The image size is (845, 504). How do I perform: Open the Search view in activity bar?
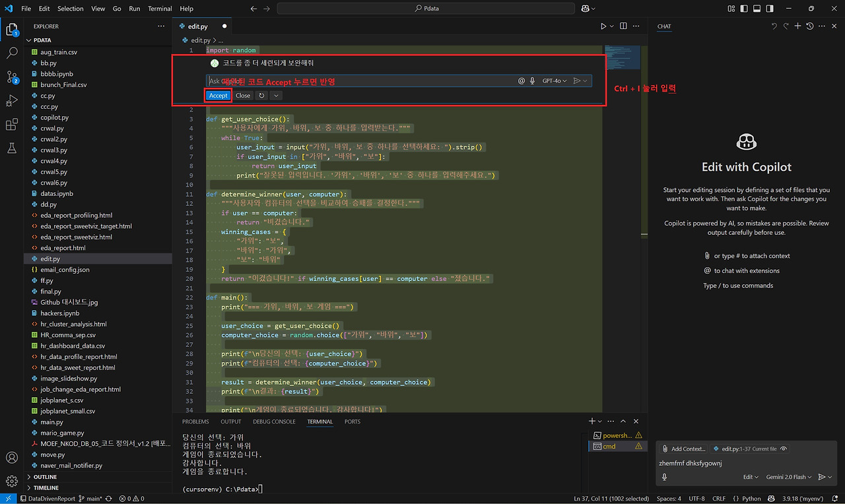(x=12, y=53)
